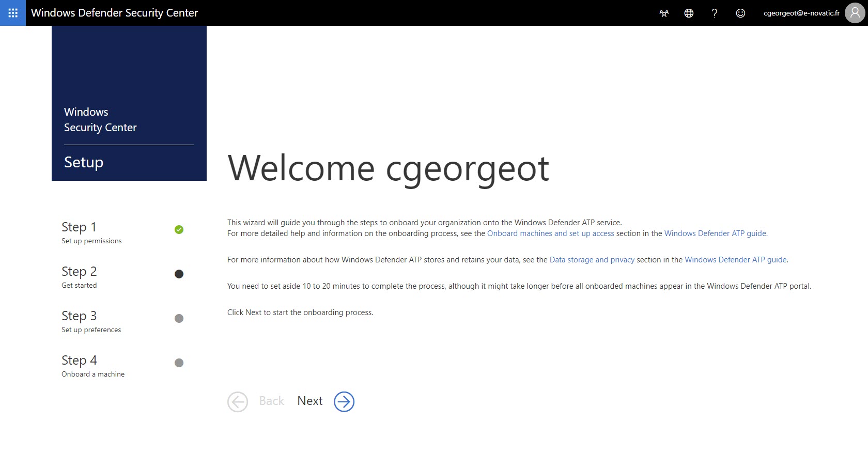Click the Back button label
868x469 pixels.
(x=272, y=401)
